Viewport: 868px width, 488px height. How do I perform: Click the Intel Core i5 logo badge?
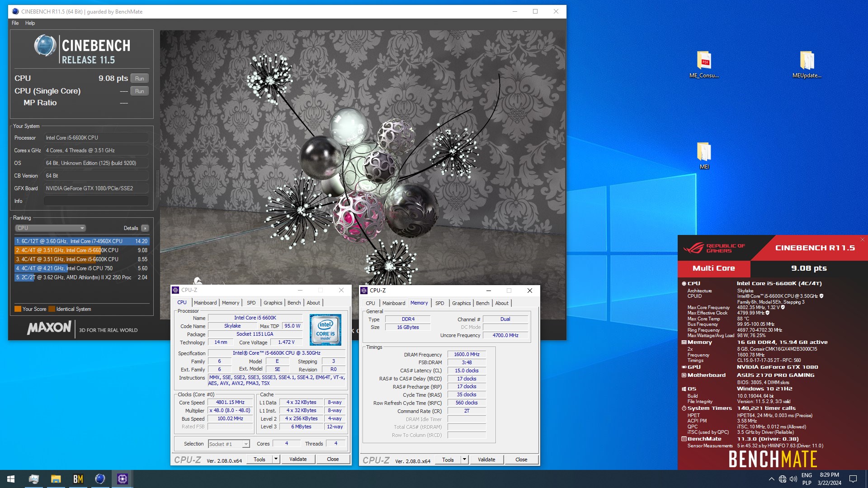click(x=325, y=330)
